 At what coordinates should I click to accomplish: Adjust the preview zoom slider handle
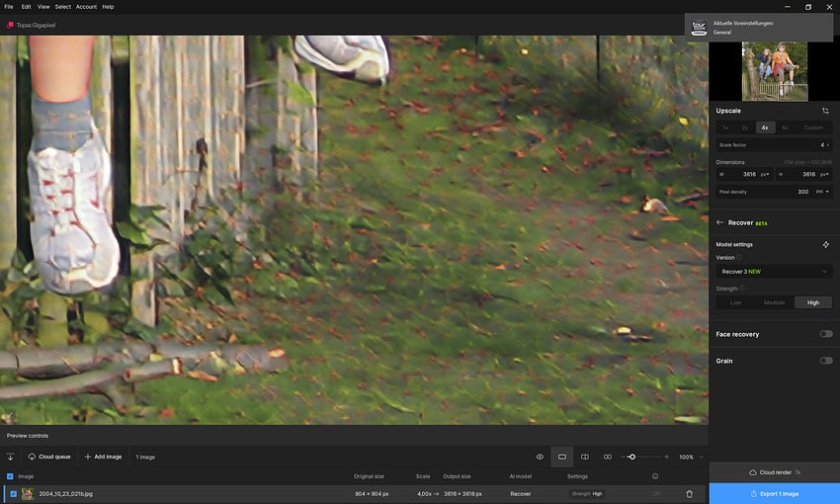pos(632,457)
